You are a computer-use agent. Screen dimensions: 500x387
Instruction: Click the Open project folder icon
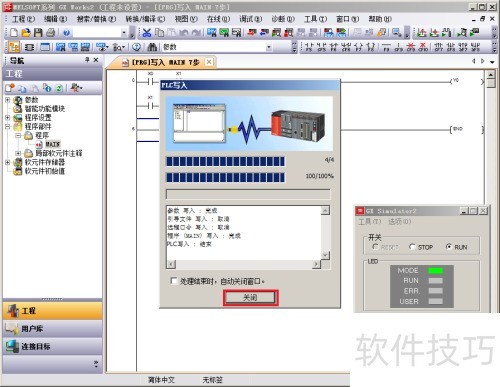pyautogui.click(x=26, y=32)
